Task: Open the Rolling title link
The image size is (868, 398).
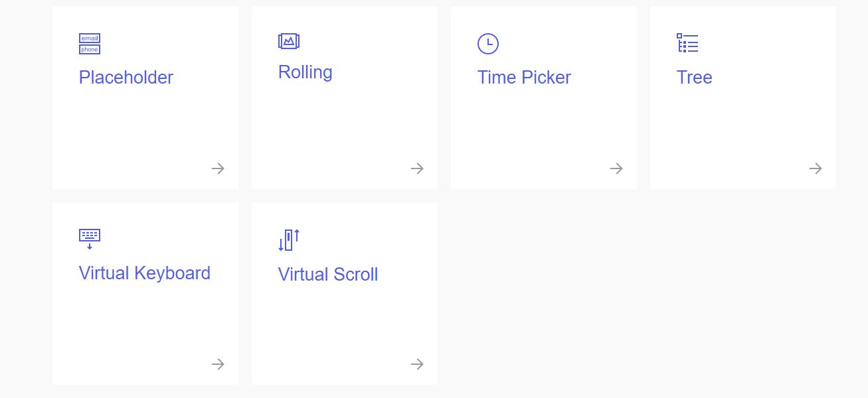Action: tap(305, 72)
